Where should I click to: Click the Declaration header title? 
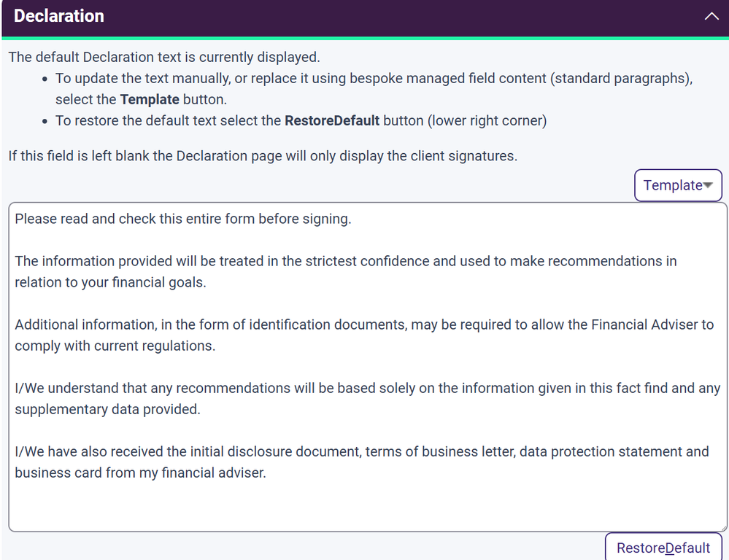point(59,16)
